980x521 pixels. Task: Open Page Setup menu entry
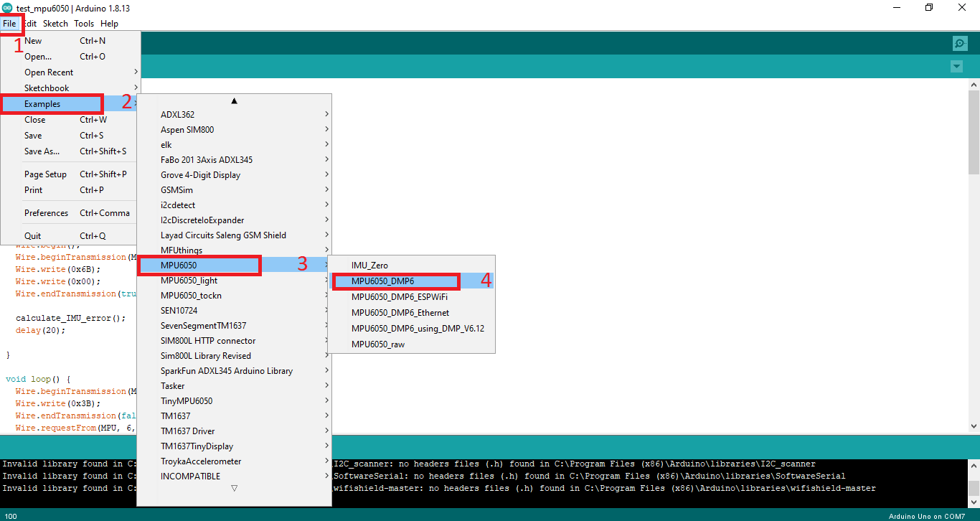point(70,174)
